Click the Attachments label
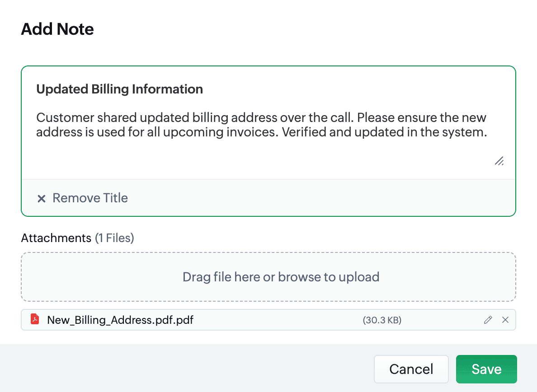537x392 pixels. (56, 238)
